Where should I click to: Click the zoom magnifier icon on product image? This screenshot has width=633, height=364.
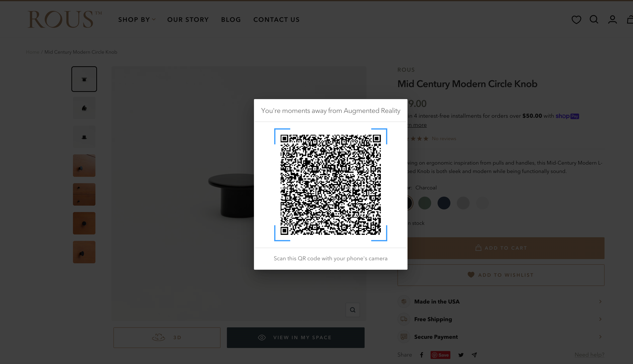pyautogui.click(x=353, y=310)
